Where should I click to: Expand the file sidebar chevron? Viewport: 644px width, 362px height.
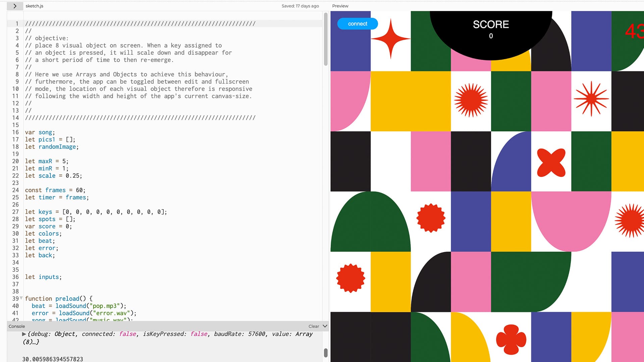click(x=15, y=6)
